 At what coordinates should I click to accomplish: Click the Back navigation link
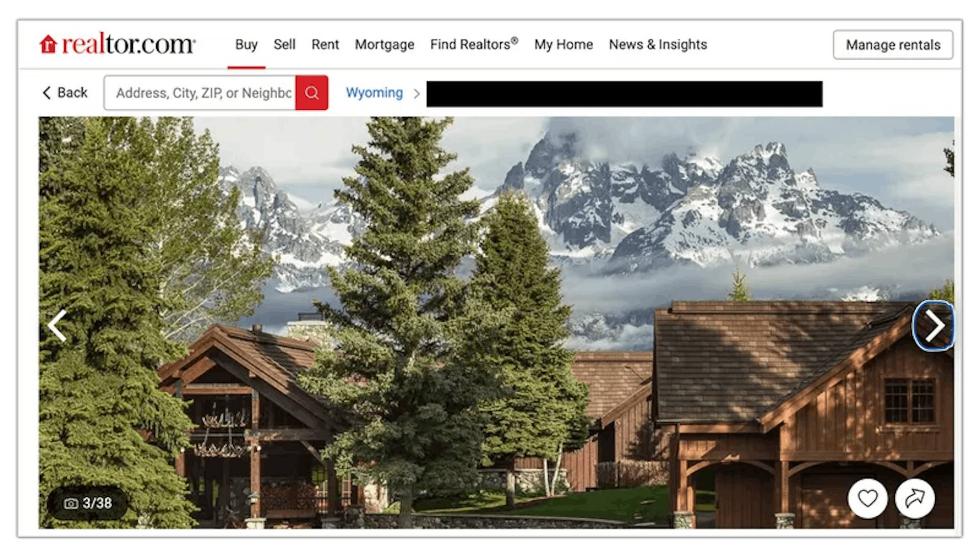[x=65, y=93]
